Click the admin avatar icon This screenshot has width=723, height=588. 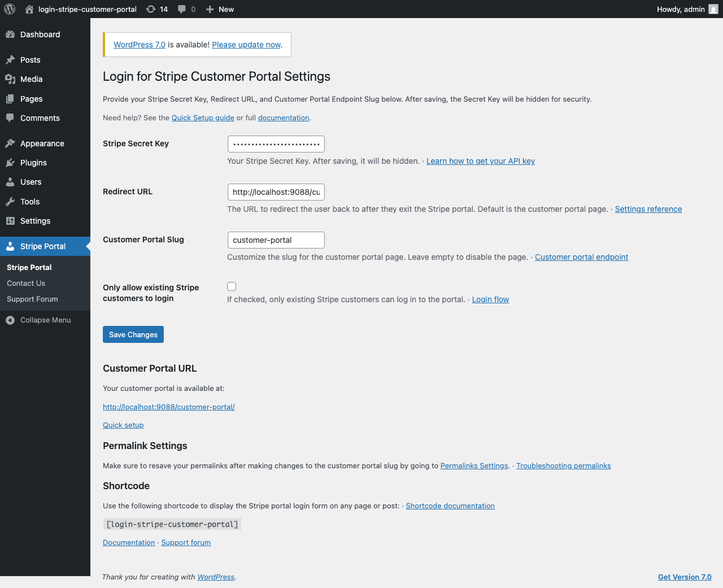(713, 9)
